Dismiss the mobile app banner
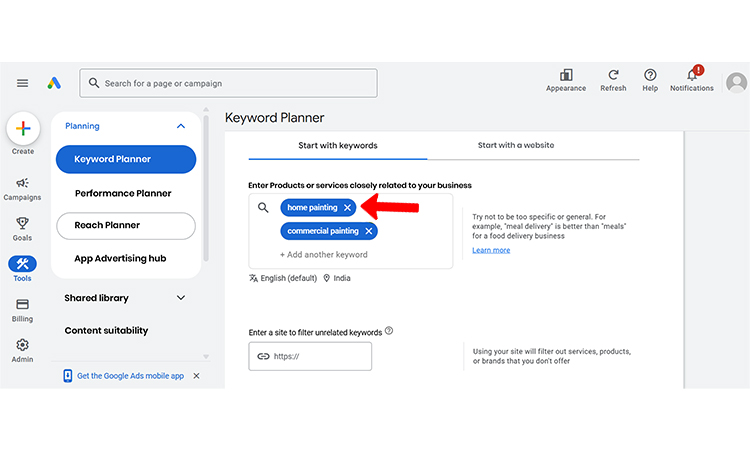This screenshot has width=750, height=450. pos(196,376)
